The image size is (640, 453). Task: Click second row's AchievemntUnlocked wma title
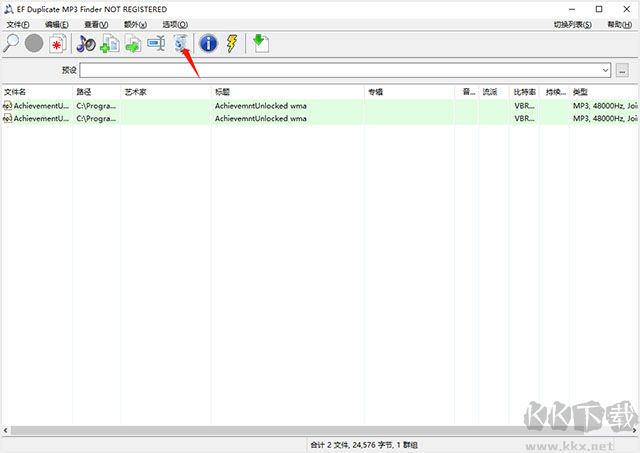pyautogui.click(x=261, y=118)
